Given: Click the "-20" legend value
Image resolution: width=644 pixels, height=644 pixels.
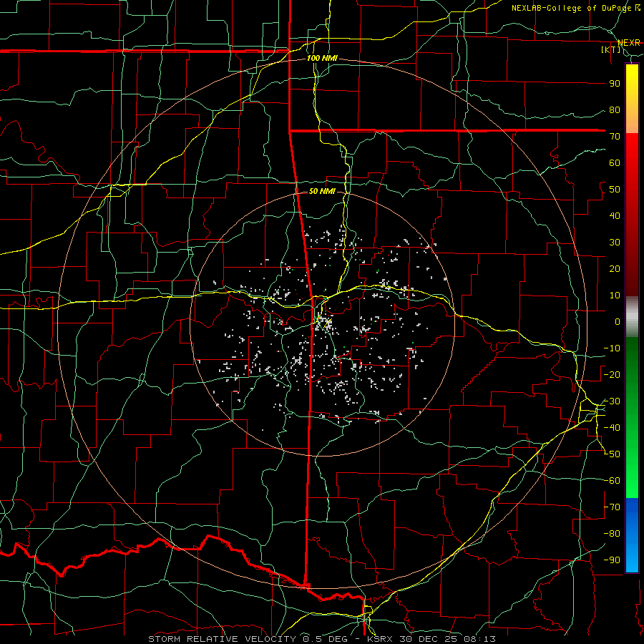Looking at the screenshot, I should click(x=612, y=375).
